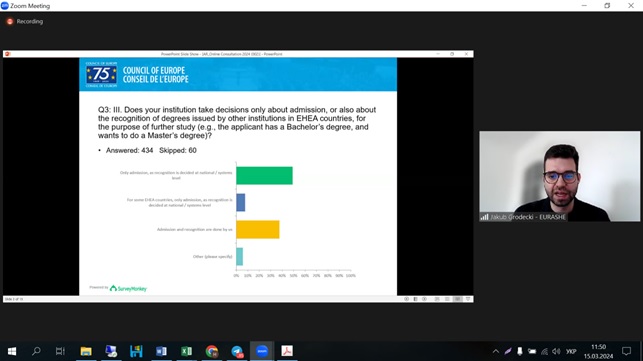643x361 pixels.
Task: Launch Telegram from the taskbar
Action: click(x=237, y=351)
